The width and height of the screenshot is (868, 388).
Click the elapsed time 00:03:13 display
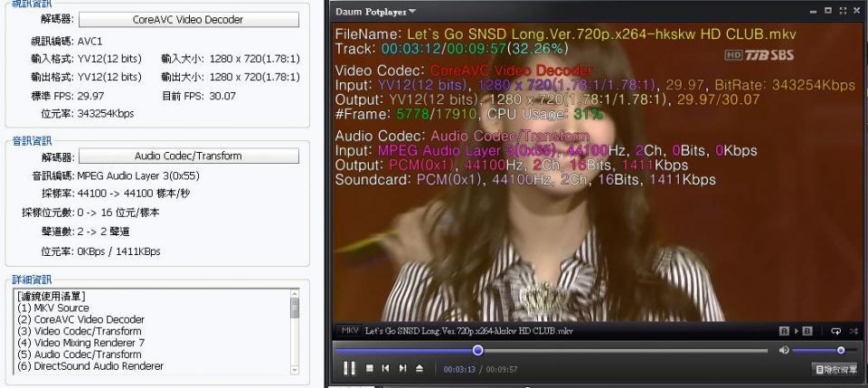pyautogui.click(x=459, y=369)
